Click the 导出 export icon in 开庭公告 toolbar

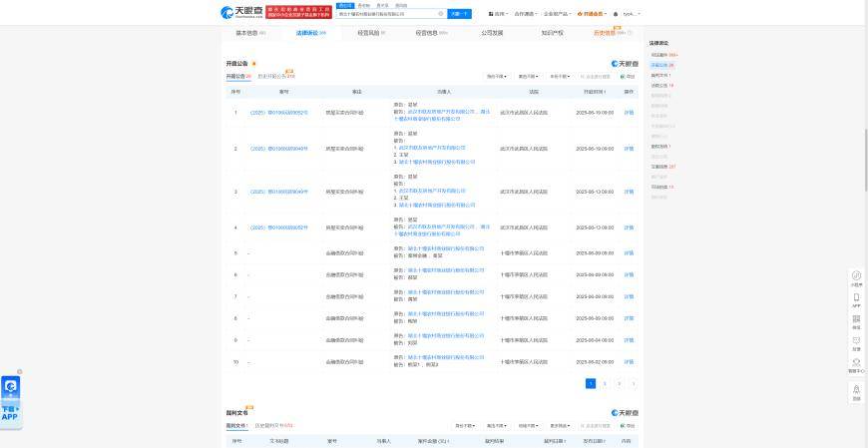[x=628, y=77]
